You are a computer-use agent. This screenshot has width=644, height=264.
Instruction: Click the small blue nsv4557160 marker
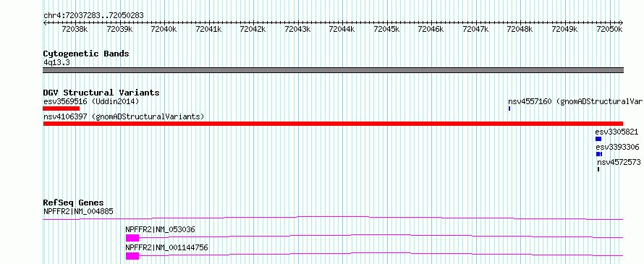coord(509,108)
